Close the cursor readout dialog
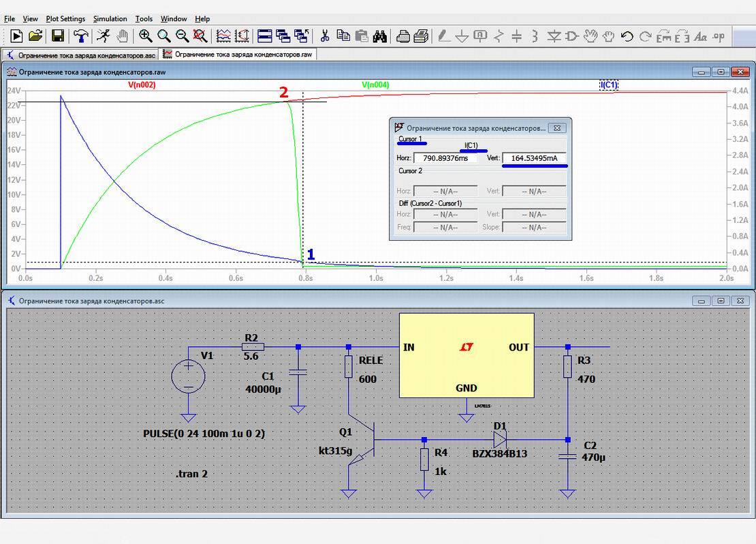This screenshot has height=544, width=756. tap(557, 128)
